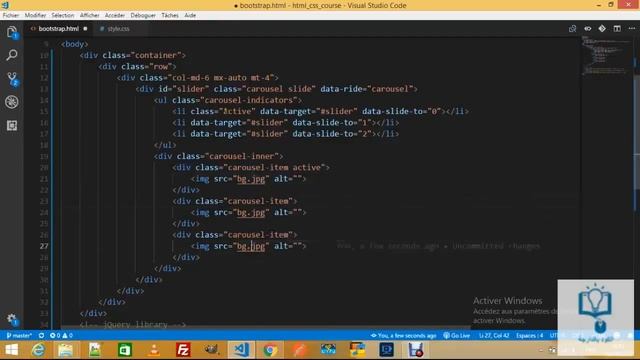
Task: Open File Explorer from taskbar
Action: (65, 350)
